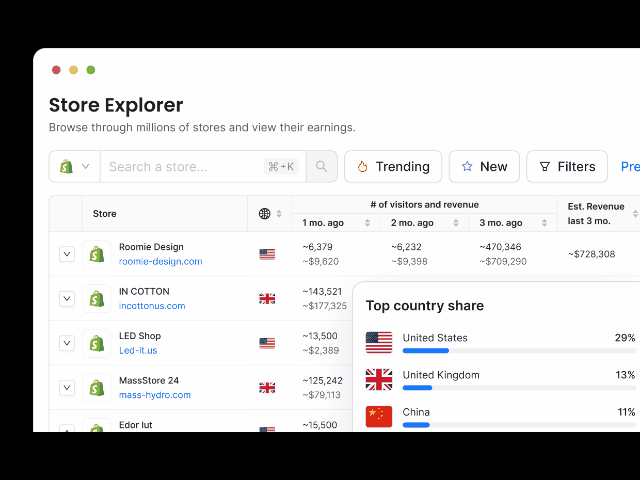Click the Search a store input field
640x480 pixels.
coord(182,167)
